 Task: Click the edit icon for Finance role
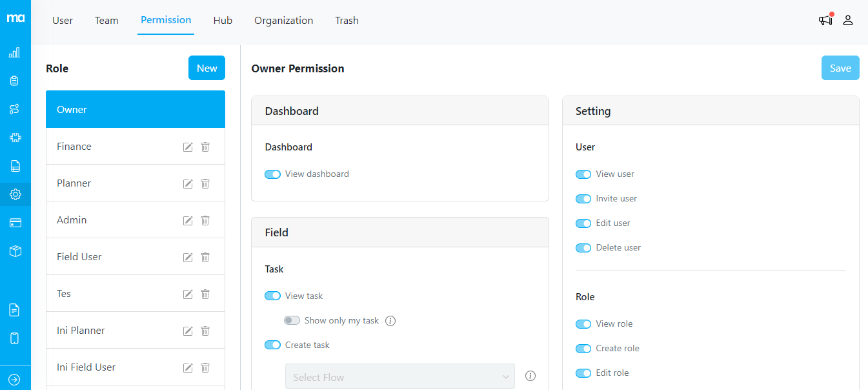point(188,147)
